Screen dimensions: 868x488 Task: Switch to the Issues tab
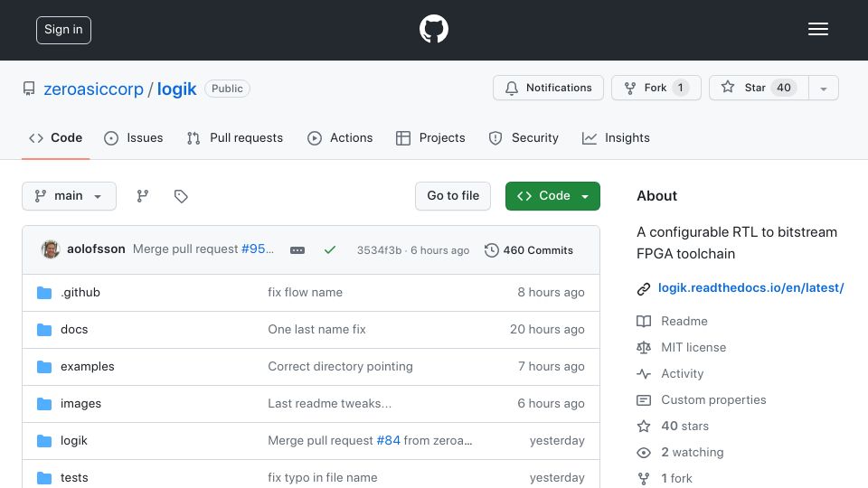[x=134, y=137]
